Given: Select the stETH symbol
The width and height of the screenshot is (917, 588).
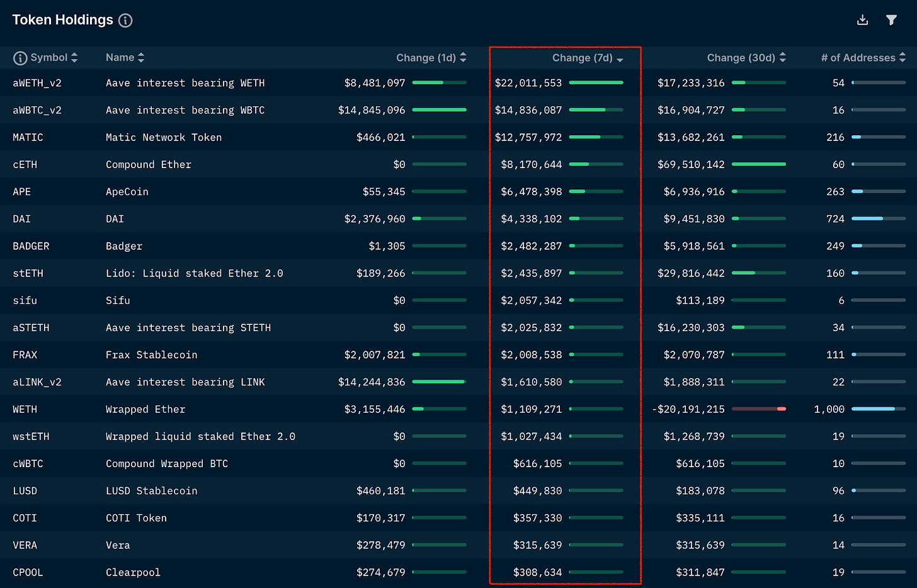Looking at the screenshot, I should click(x=28, y=273).
